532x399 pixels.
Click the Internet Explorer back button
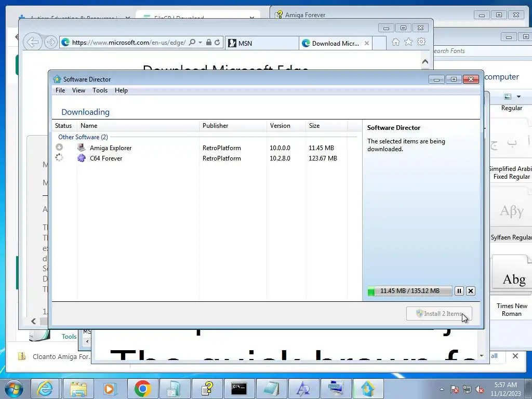point(33,42)
